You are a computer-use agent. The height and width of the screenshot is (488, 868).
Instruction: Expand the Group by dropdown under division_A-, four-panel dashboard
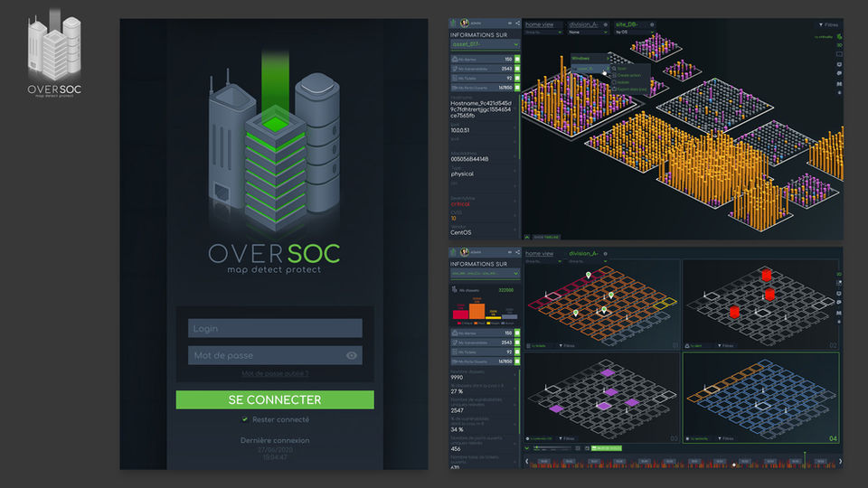click(x=588, y=261)
